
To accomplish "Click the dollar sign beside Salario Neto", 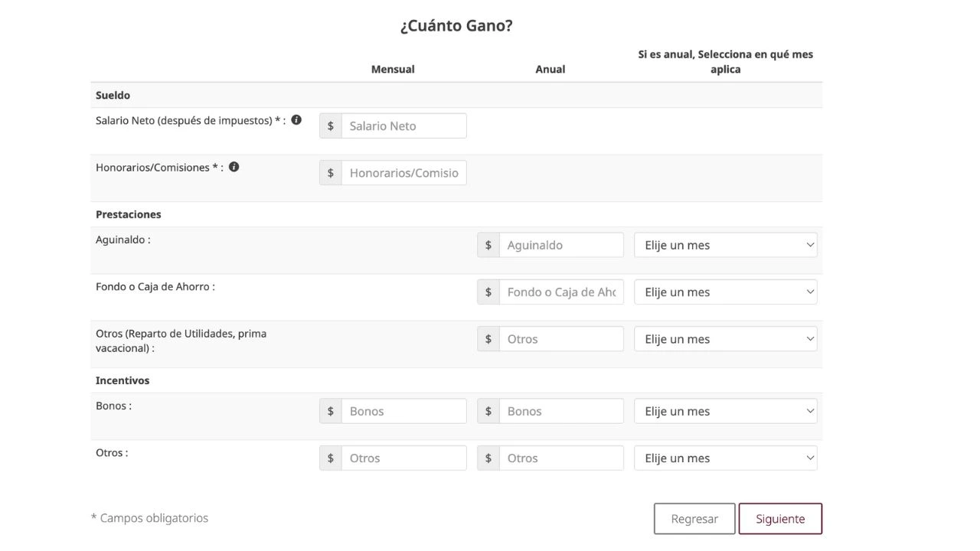I will click(x=331, y=126).
